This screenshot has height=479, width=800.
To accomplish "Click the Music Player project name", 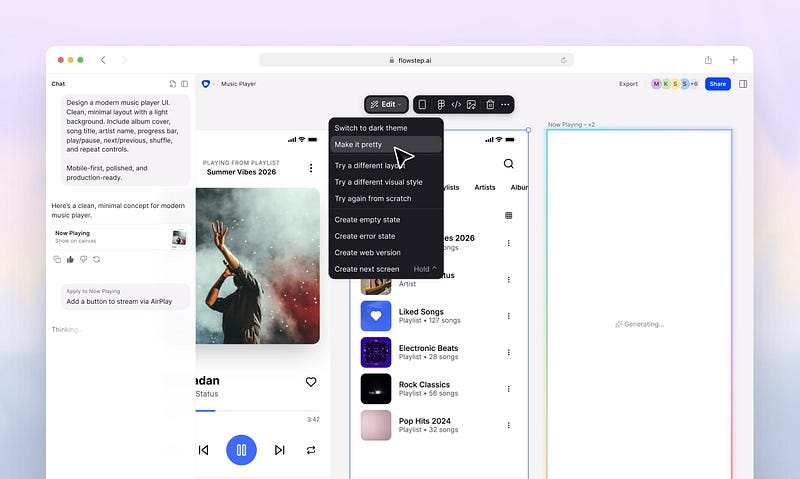I will coord(238,84).
